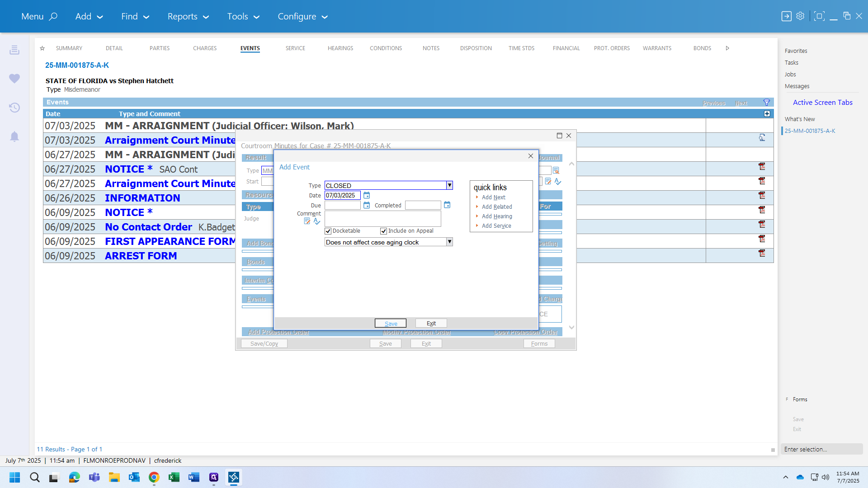Expand the Tools menu
This screenshot has height=488, width=868.
[x=243, y=16]
